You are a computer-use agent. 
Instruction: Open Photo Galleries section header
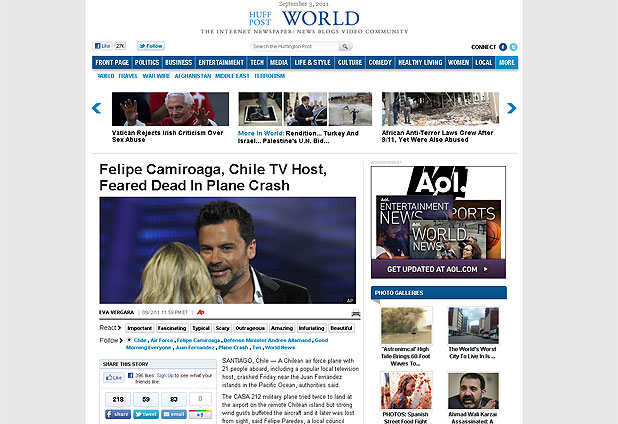tap(439, 293)
